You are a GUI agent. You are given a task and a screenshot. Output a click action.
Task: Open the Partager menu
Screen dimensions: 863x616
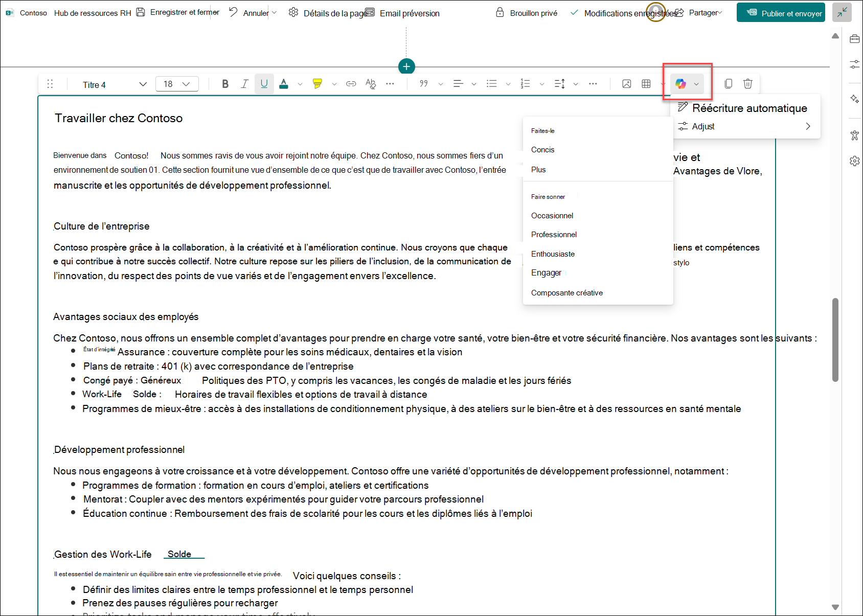tap(699, 13)
